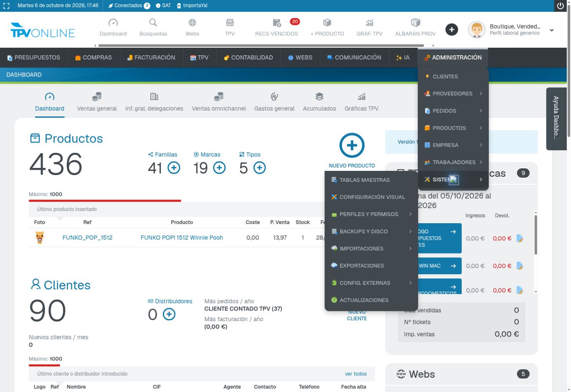Click the NUEVO PRODUCTO plus circle
The image size is (571, 392).
point(352,146)
